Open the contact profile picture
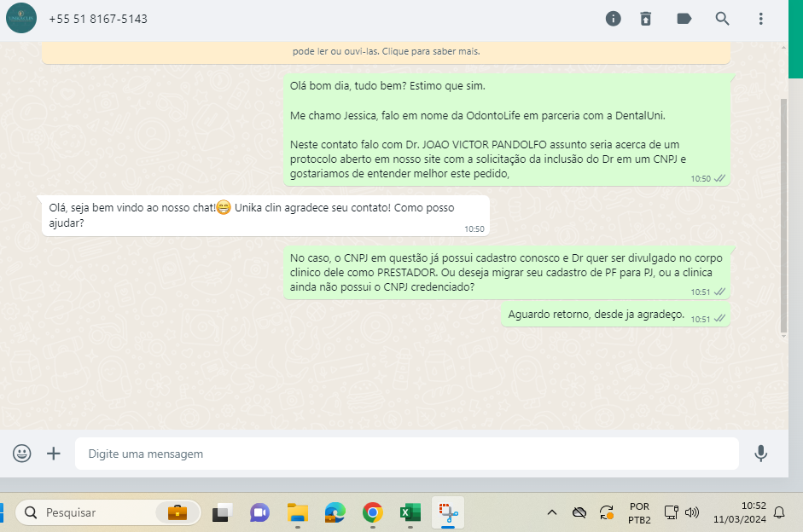Image resolution: width=803 pixels, height=532 pixels. [21, 18]
